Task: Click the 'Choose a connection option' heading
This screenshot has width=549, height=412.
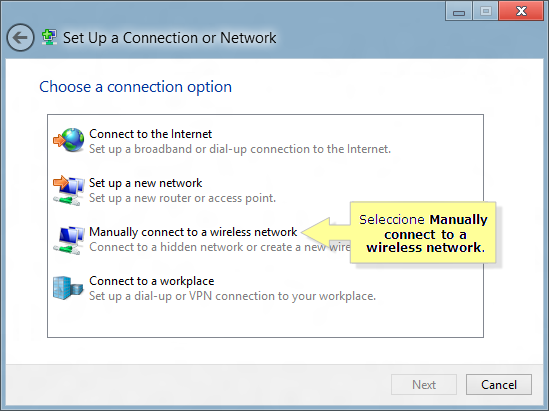Action: pyautogui.click(x=135, y=87)
